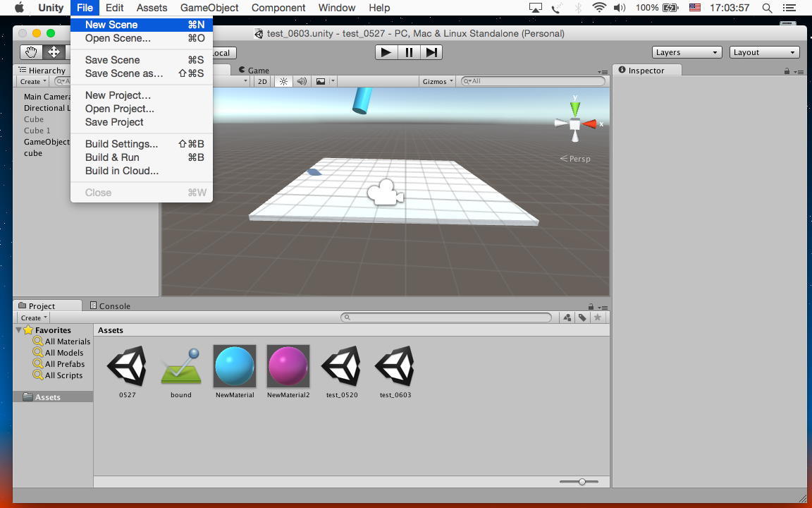Select Cube 1 in Hierarchy
812x508 pixels.
click(x=37, y=130)
